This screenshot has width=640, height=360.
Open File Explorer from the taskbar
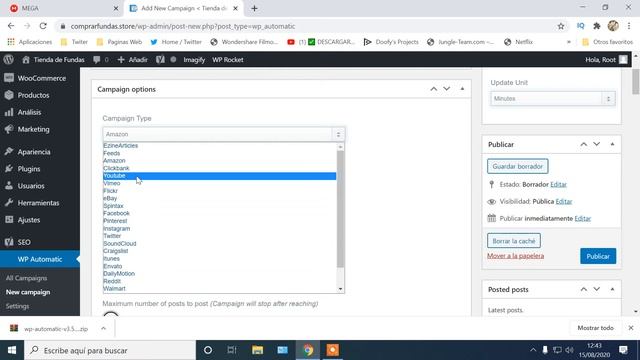pos(257,350)
